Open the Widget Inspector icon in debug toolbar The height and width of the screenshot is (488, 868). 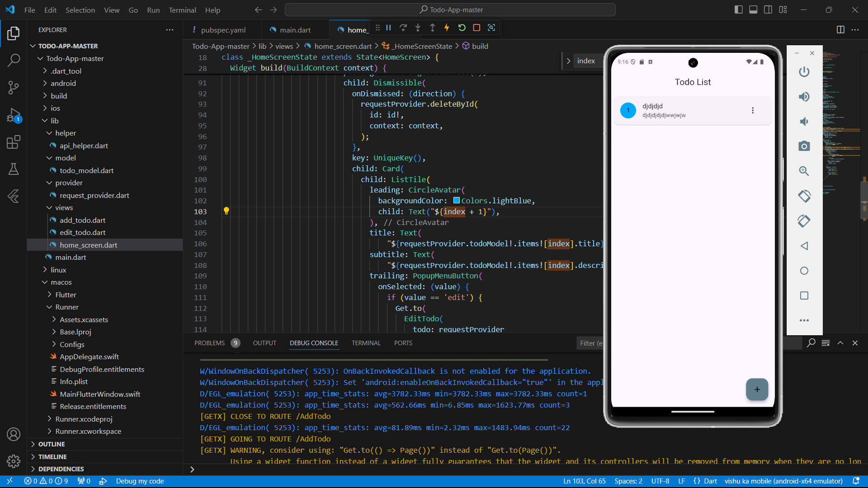tap(491, 28)
